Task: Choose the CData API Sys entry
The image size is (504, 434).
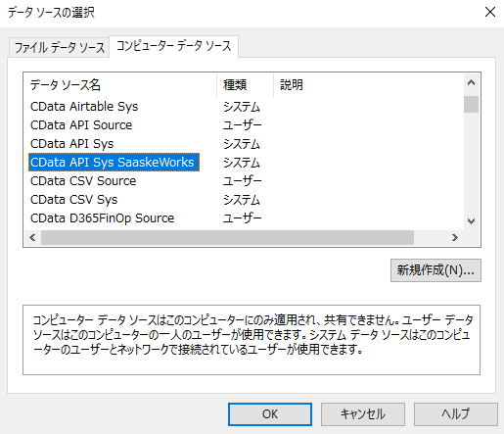Action: [71, 144]
